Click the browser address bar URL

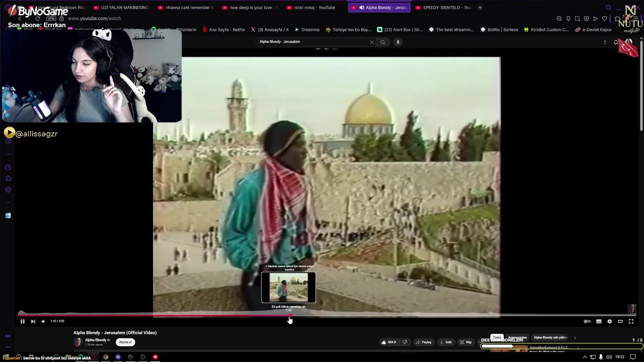94,19
